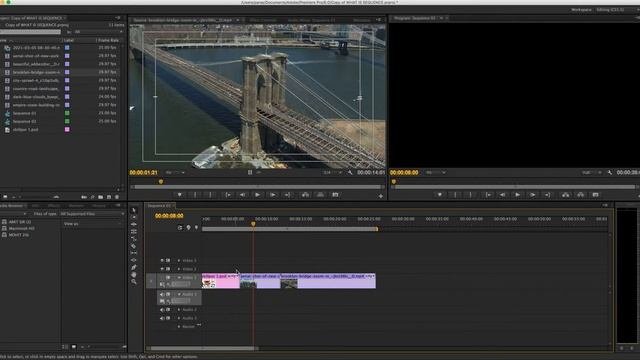Open Program monitor zoom level dropdown
640x360 pixels.
[x=435, y=173]
